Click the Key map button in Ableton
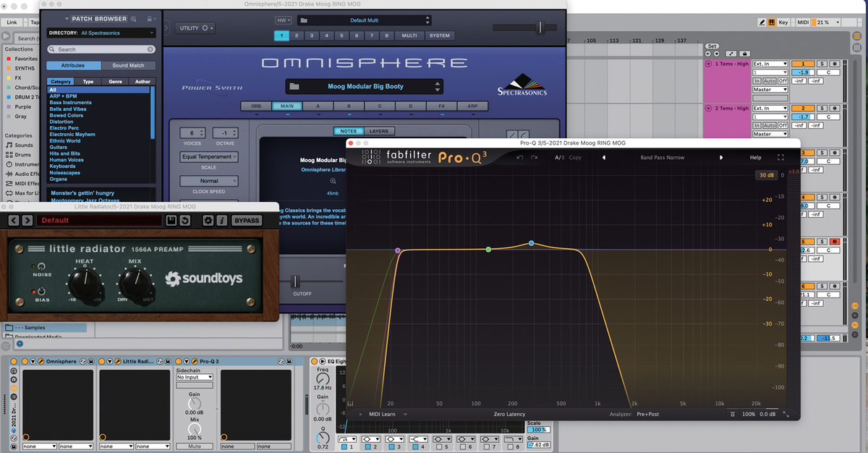Image resolution: width=868 pixels, height=453 pixels. click(783, 22)
